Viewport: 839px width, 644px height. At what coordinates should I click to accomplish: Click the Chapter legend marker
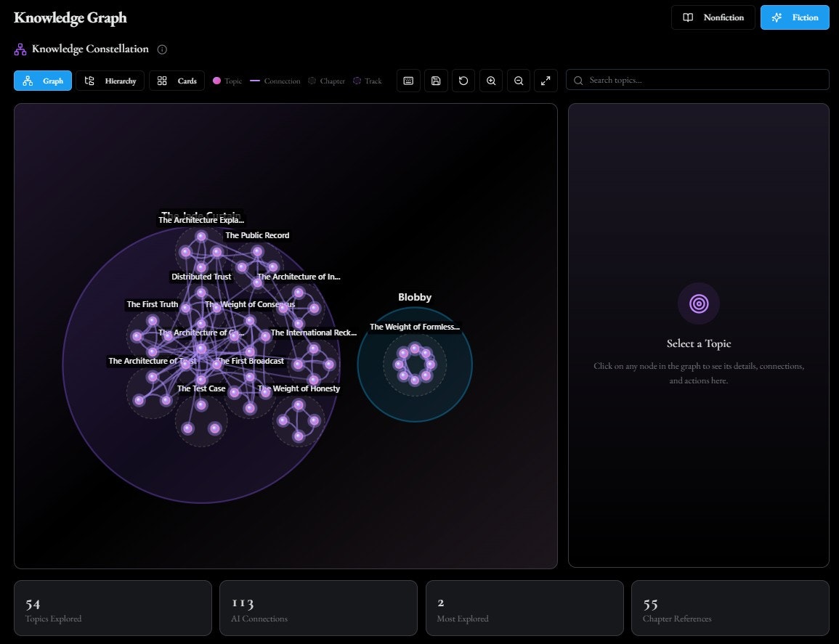[312, 81]
